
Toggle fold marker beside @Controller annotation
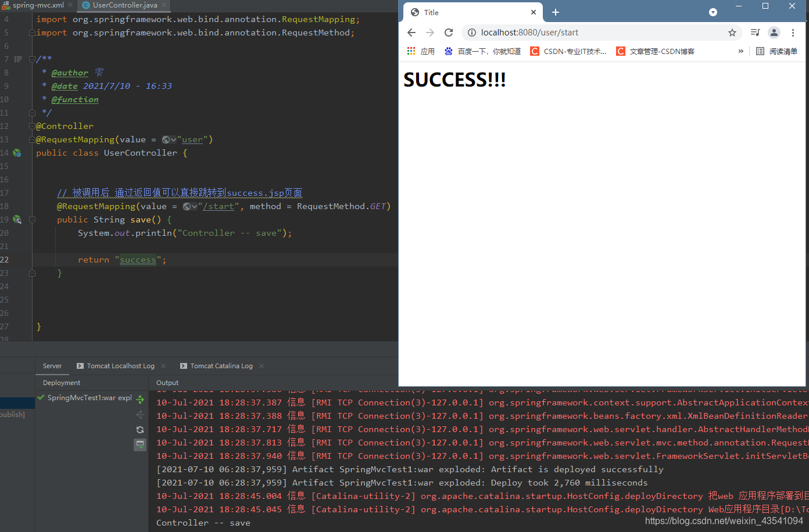coord(32,126)
